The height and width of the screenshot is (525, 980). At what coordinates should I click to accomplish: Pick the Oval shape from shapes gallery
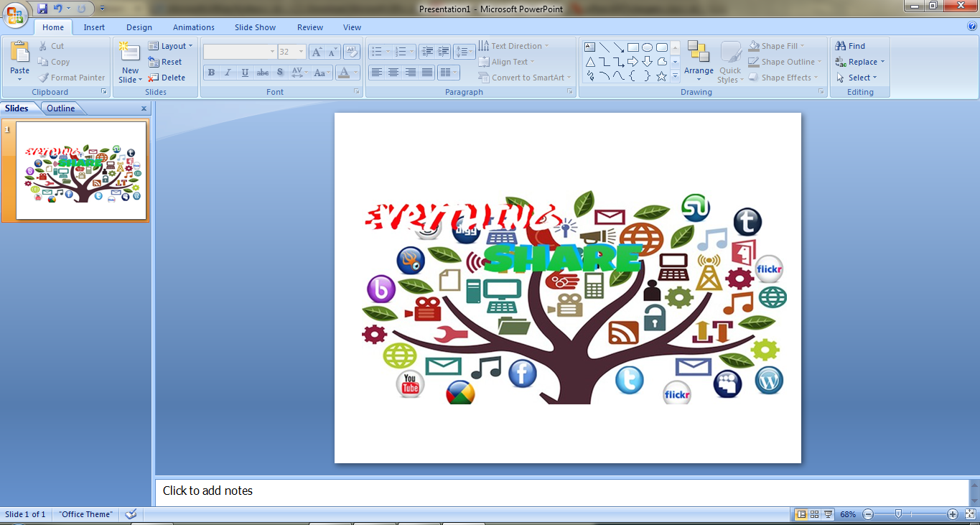click(647, 47)
